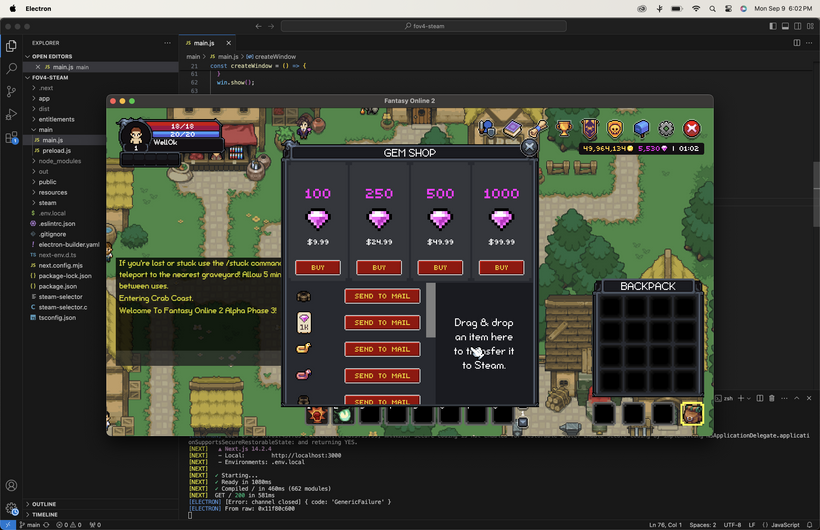Click the Steam transfer drop area

[x=484, y=344]
